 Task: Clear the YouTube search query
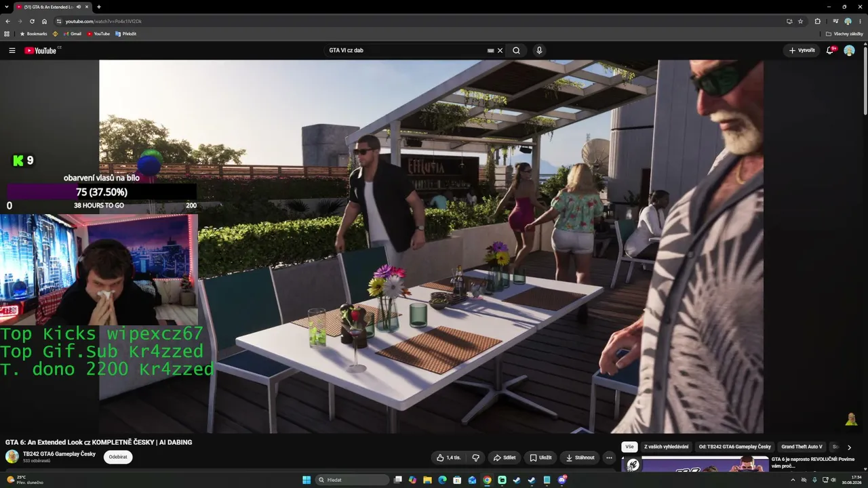(x=500, y=50)
